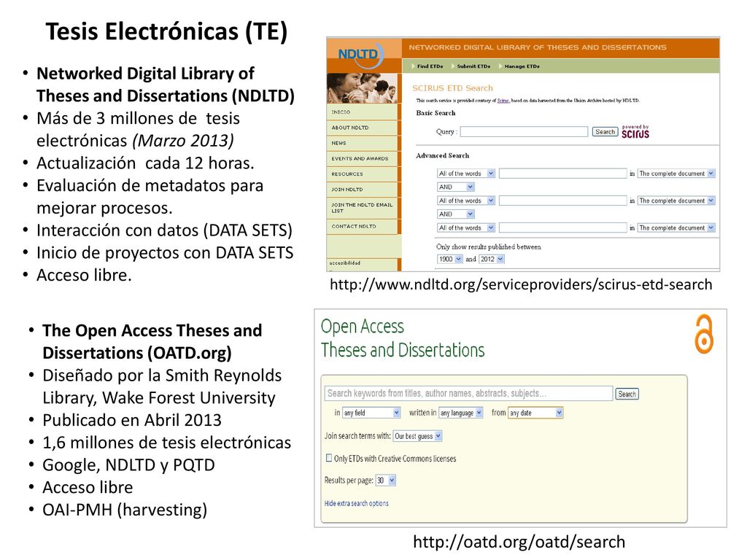Open the 'any language' dropdown
747x560 pixels.
pyautogui.click(x=461, y=413)
